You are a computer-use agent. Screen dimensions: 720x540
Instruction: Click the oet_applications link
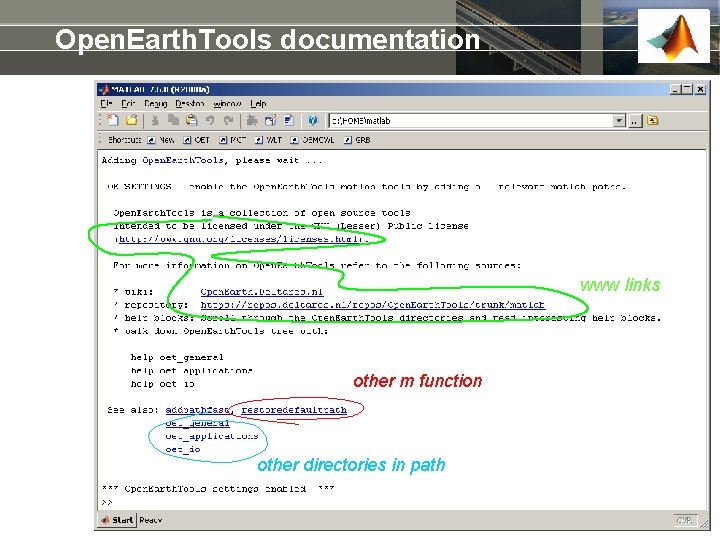click(212, 436)
